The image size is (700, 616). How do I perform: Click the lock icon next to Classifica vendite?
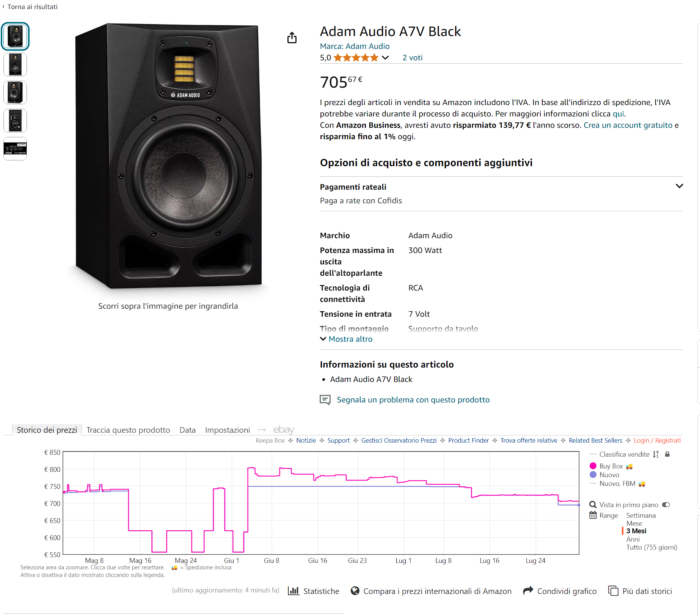point(667,454)
